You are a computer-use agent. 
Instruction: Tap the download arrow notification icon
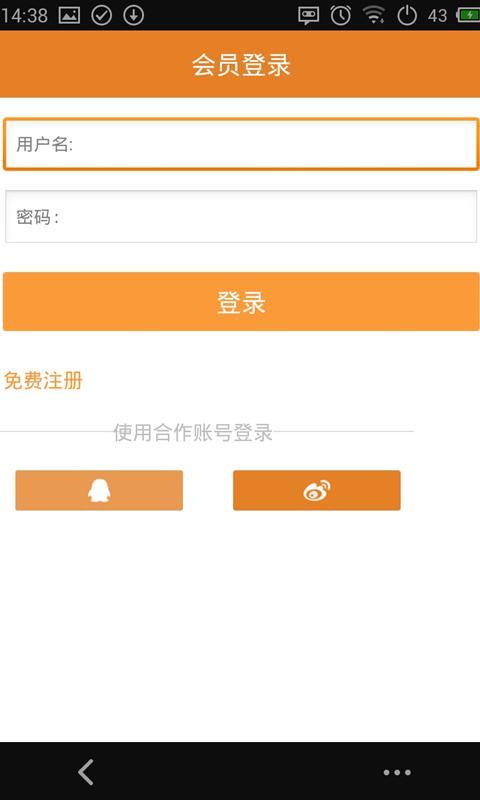point(133,15)
